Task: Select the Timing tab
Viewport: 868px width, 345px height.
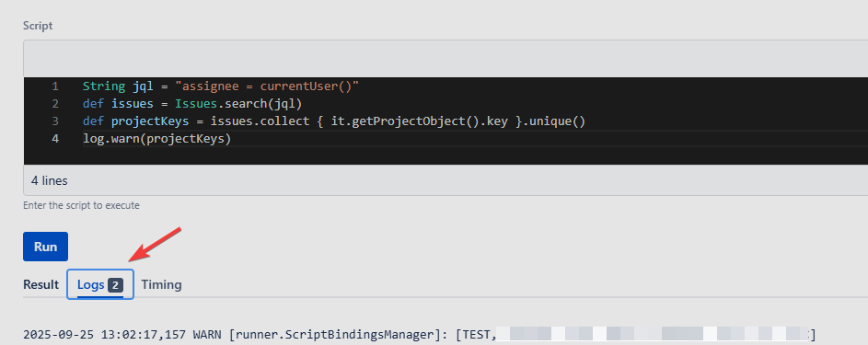Action: pos(161,284)
